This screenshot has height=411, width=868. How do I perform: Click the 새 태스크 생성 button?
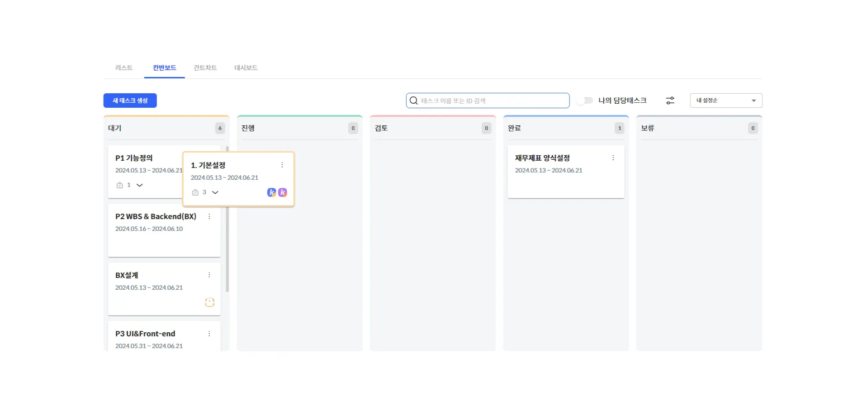pyautogui.click(x=130, y=100)
